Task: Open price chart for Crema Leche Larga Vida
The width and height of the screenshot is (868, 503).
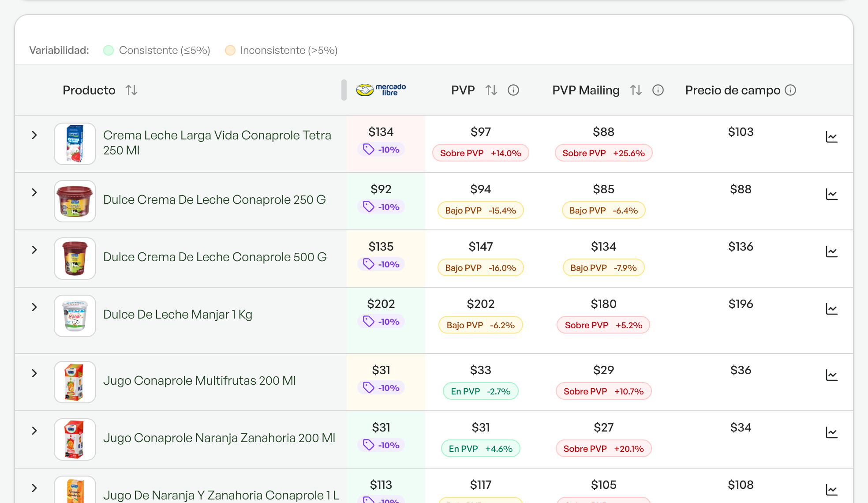Action: [831, 137]
